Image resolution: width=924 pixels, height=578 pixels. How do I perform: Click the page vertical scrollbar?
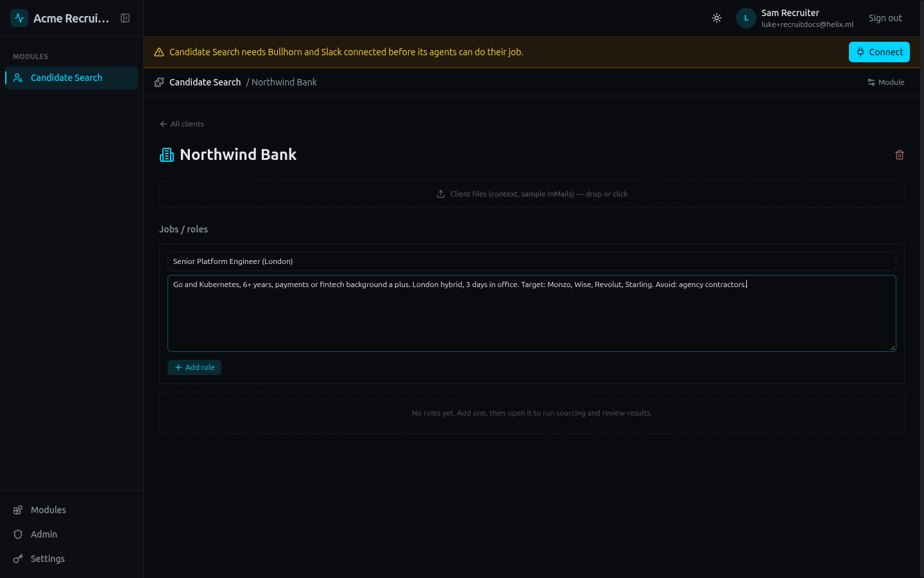(922, 289)
